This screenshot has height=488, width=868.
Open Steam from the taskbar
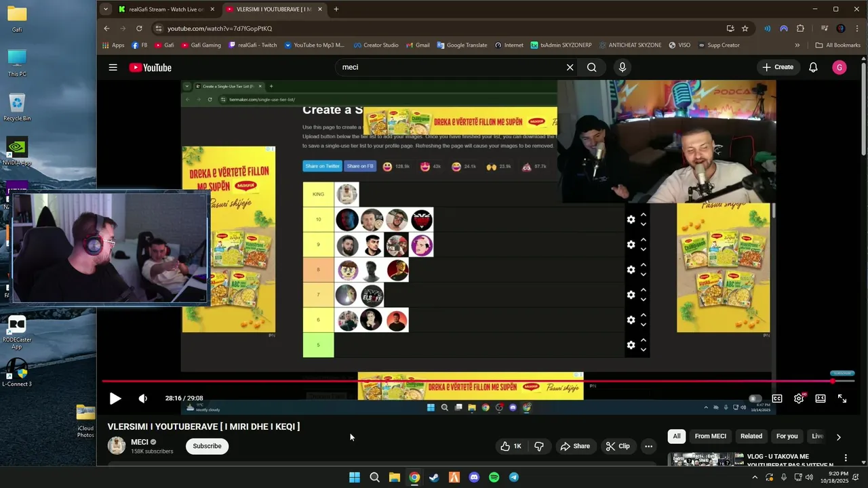point(434,477)
